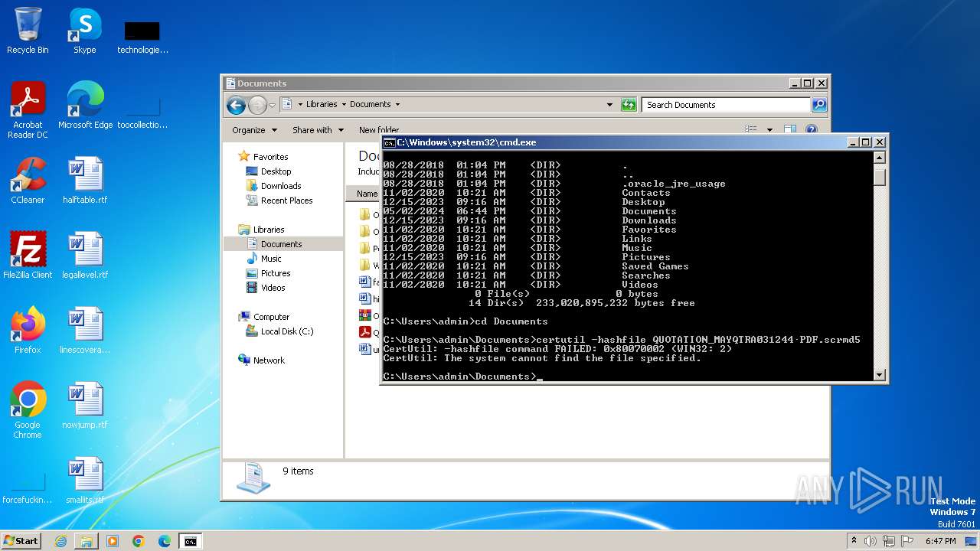Click Windows Explorer taskbar button
This screenshot has height=551, width=980.
tap(87, 541)
